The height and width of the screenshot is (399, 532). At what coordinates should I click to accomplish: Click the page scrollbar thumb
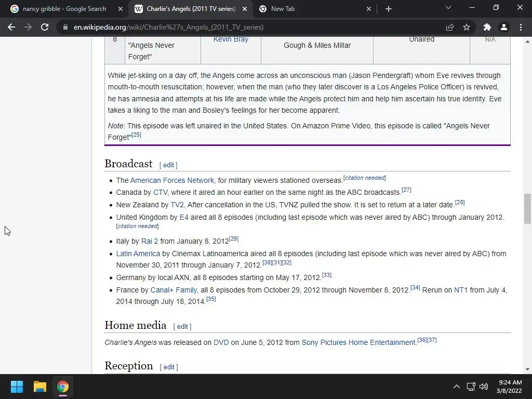(x=527, y=209)
